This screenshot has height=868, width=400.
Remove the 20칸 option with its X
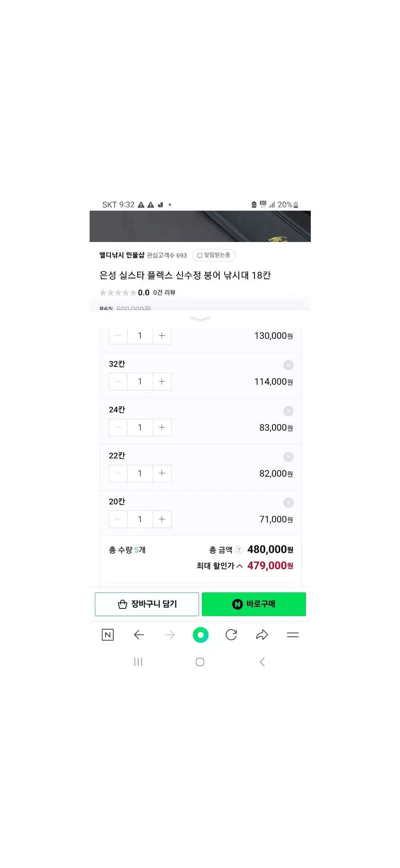coord(288,503)
